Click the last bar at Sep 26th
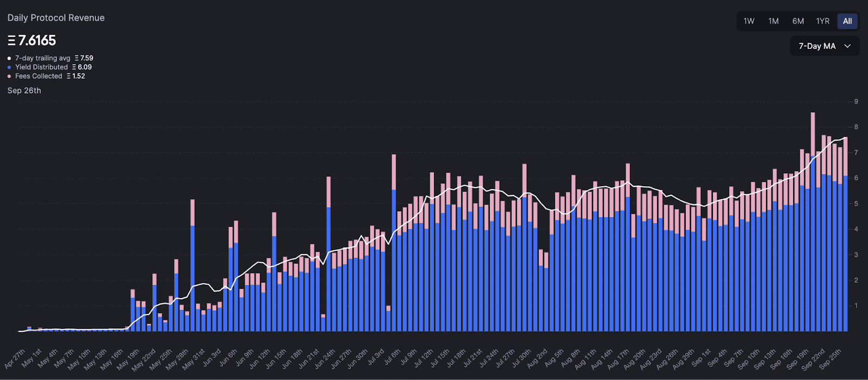The image size is (868, 380). (846, 234)
